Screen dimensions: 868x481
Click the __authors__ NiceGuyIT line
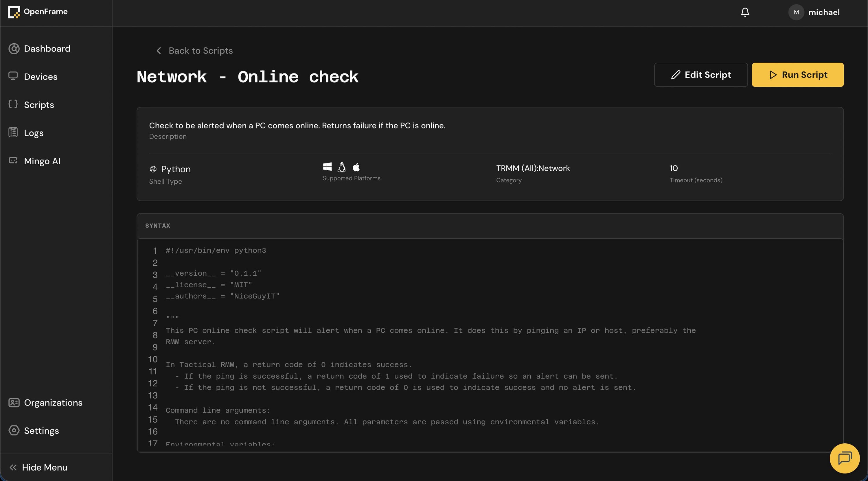coord(222,296)
